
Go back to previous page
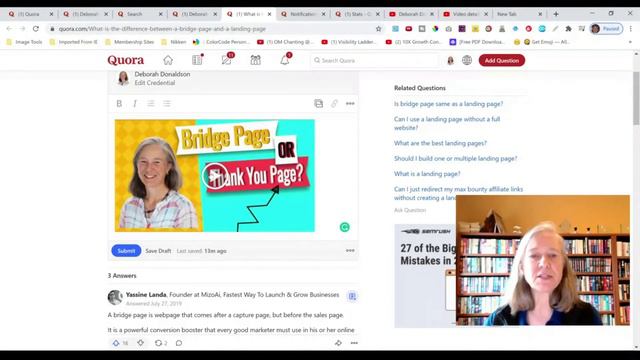9,29
